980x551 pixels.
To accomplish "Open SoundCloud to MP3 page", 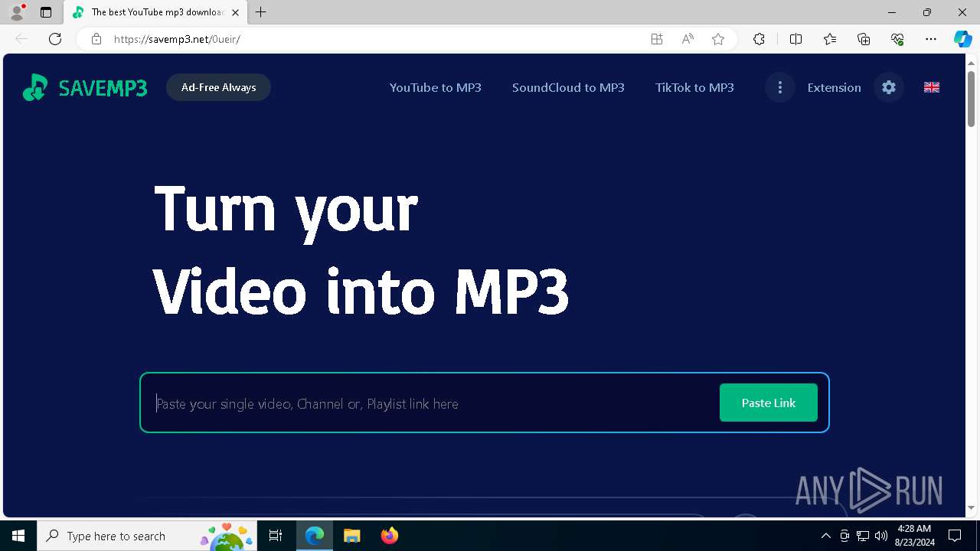I will click(568, 87).
